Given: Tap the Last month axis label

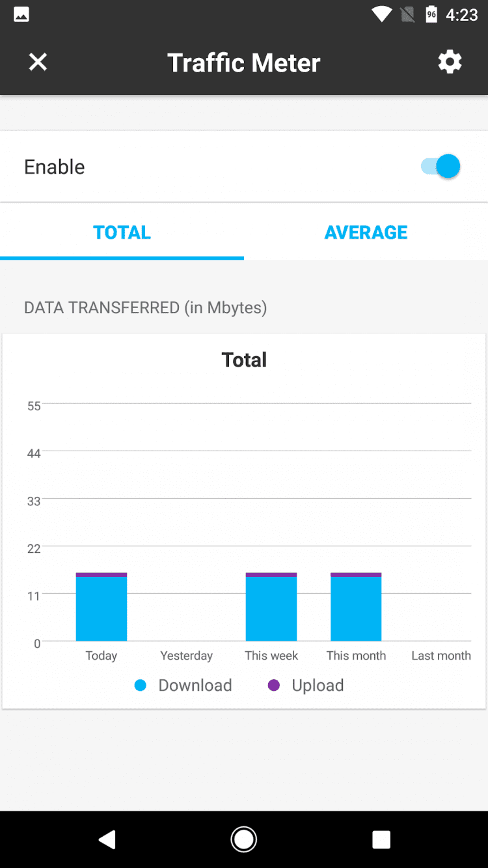Looking at the screenshot, I should (441, 656).
